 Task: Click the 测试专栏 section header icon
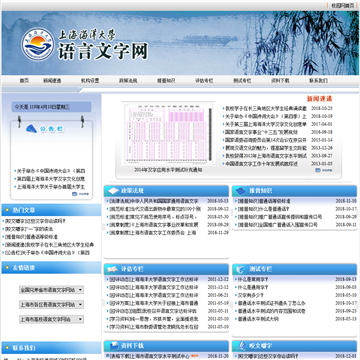point(240,269)
